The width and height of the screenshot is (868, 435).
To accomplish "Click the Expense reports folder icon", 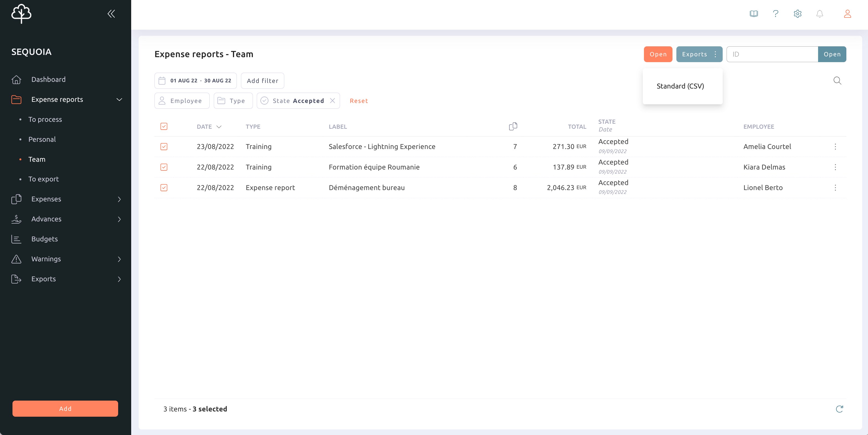I will tap(16, 100).
